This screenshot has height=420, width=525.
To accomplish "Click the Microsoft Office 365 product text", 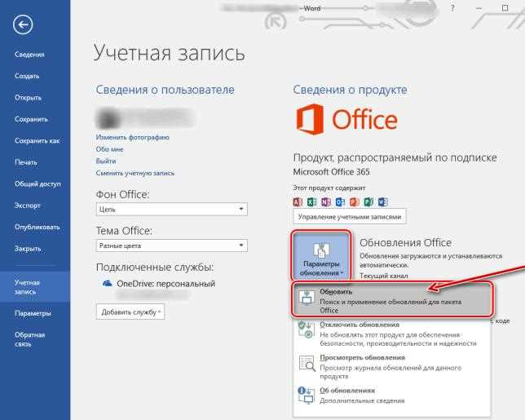I will [332, 172].
